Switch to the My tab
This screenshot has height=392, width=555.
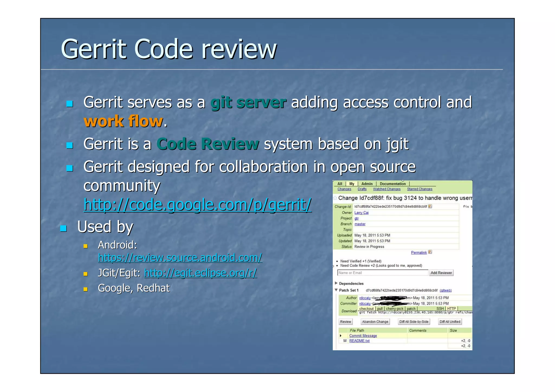[x=352, y=184]
